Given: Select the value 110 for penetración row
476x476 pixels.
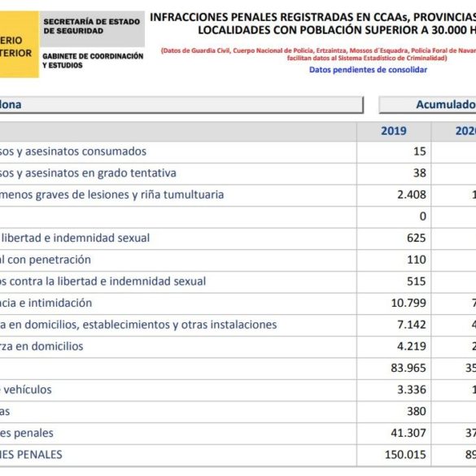Looking at the screenshot, I should coord(417,260).
